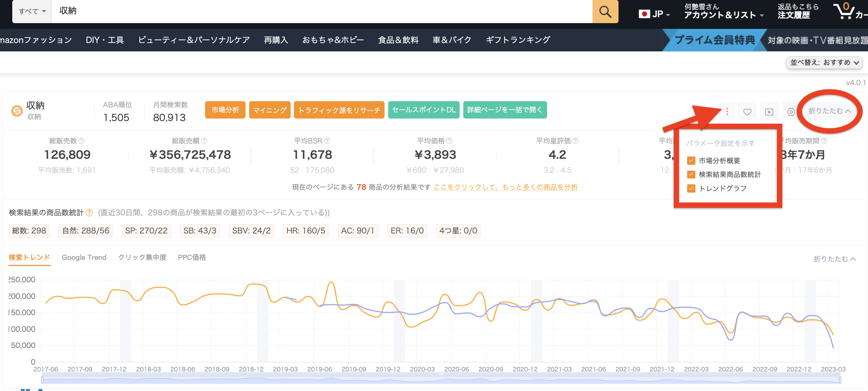This screenshot has width=868, height=391.
Task: Click the Japan flag JP selector
Action: [x=654, y=14]
